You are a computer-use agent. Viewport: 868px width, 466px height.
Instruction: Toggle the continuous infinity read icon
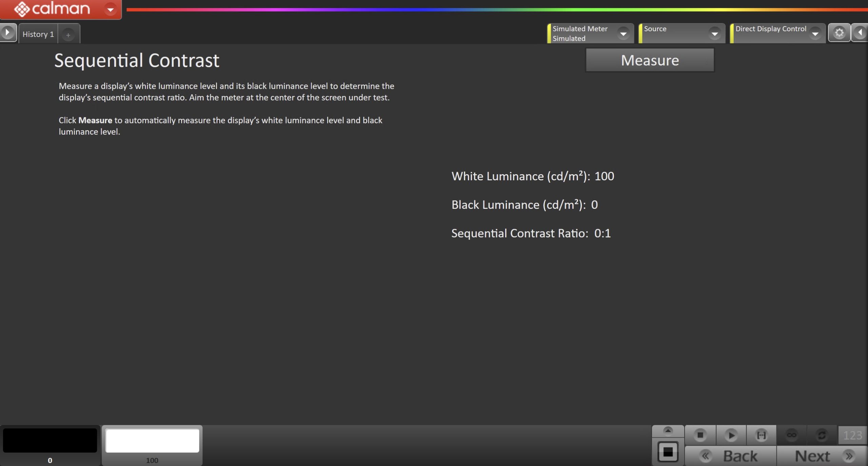tap(791, 435)
